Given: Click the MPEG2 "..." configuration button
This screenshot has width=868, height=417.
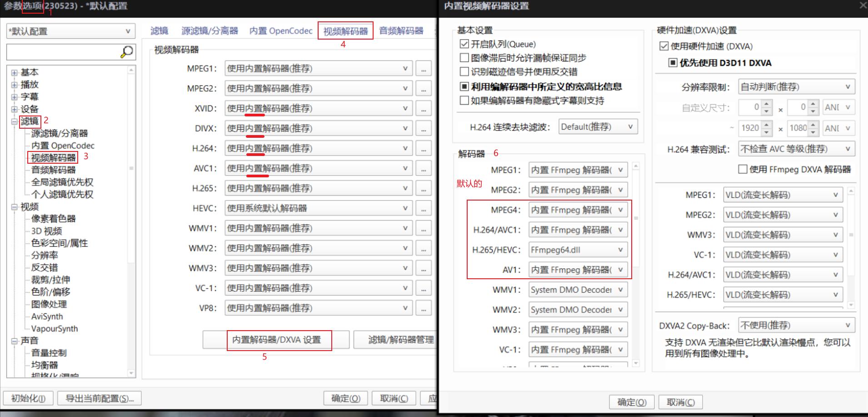Looking at the screenshot, I should 423,88.
